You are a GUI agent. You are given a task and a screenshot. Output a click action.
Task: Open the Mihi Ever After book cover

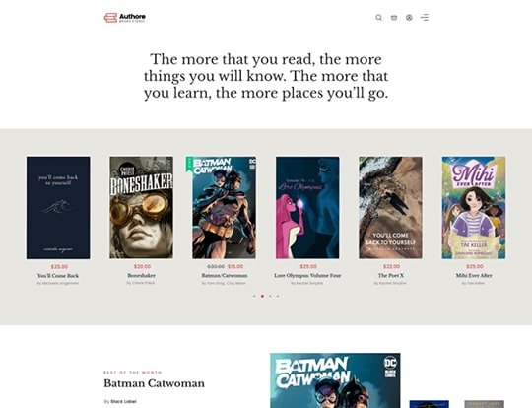(x=474, y=207)
